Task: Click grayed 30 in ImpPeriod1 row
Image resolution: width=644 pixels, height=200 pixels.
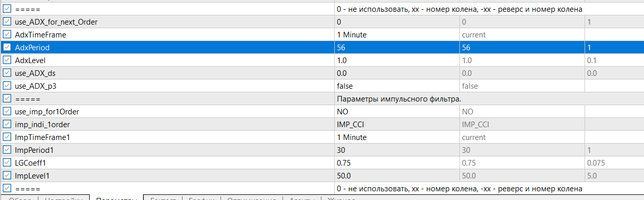Action: [x=522, y=150]
